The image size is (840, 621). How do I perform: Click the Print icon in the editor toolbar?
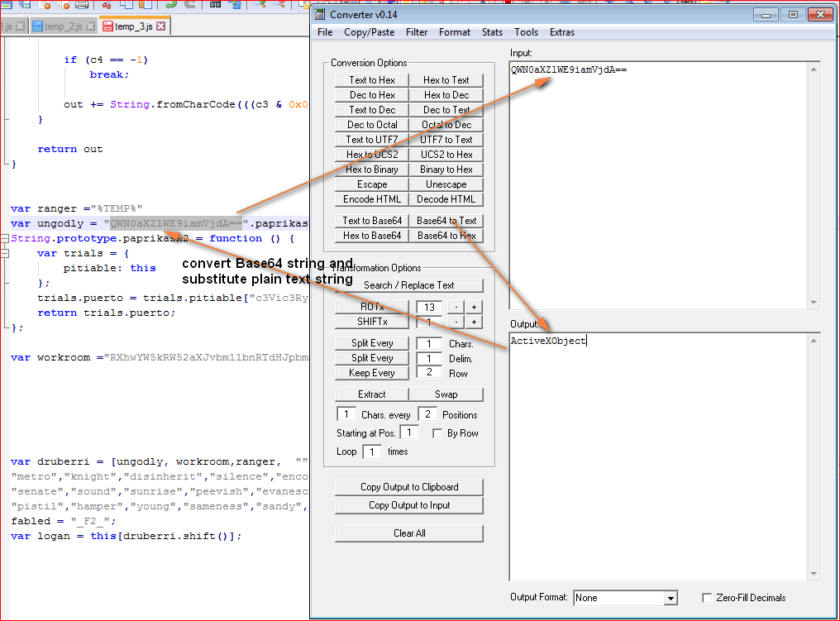tap(81, 4)
